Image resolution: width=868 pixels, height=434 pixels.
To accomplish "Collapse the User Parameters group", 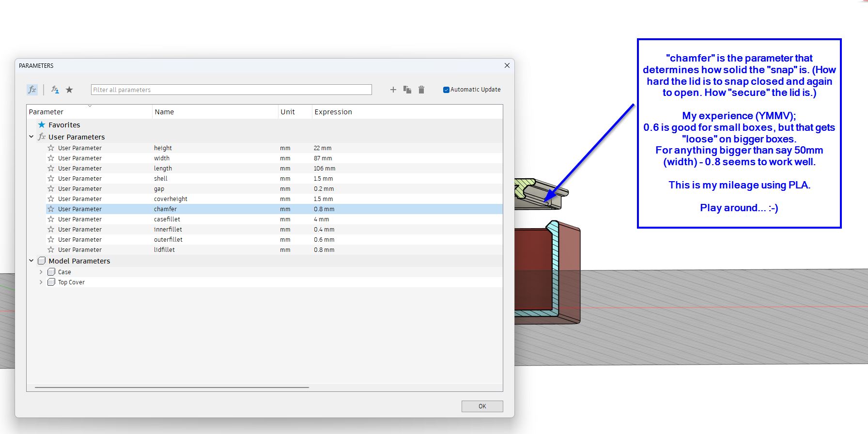I will click(31, 137).
